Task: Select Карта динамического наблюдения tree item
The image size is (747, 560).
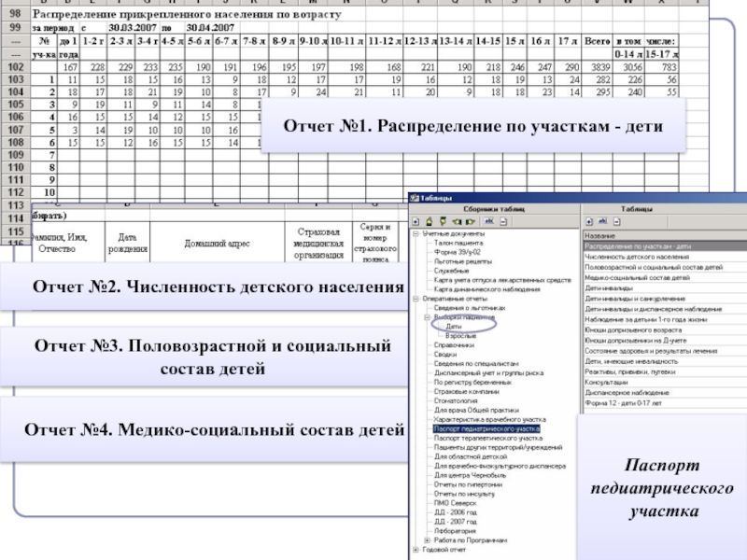Action: click(486, 289)
